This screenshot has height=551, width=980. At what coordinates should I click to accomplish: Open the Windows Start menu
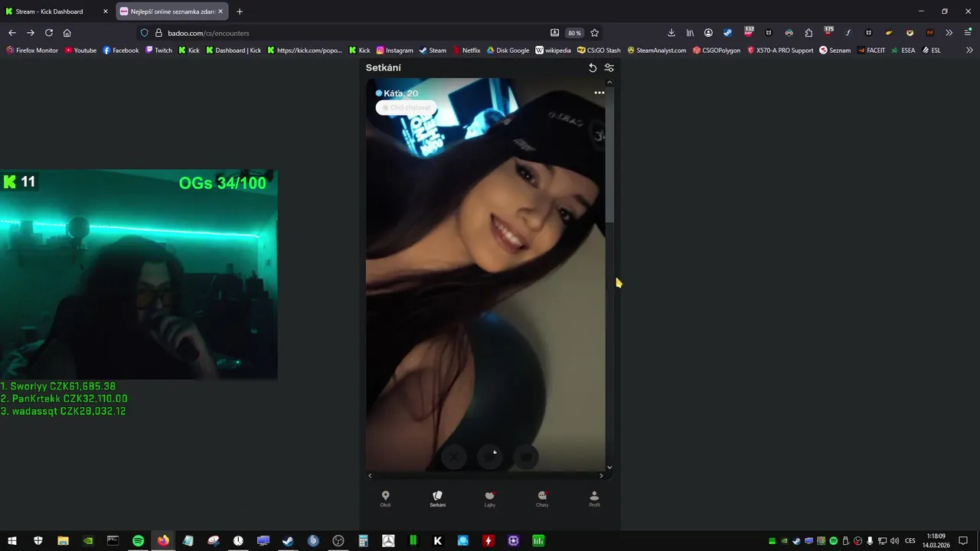point(13,540)
